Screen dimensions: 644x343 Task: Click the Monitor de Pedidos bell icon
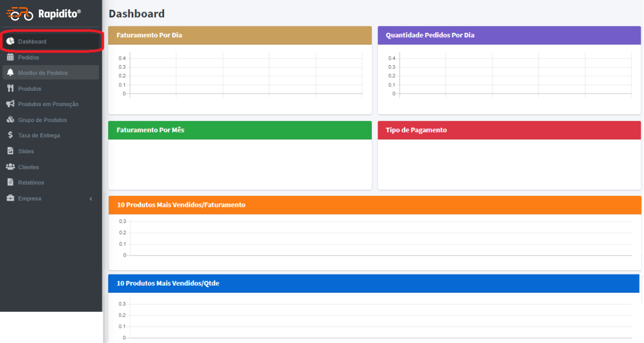tap(10, 72)
